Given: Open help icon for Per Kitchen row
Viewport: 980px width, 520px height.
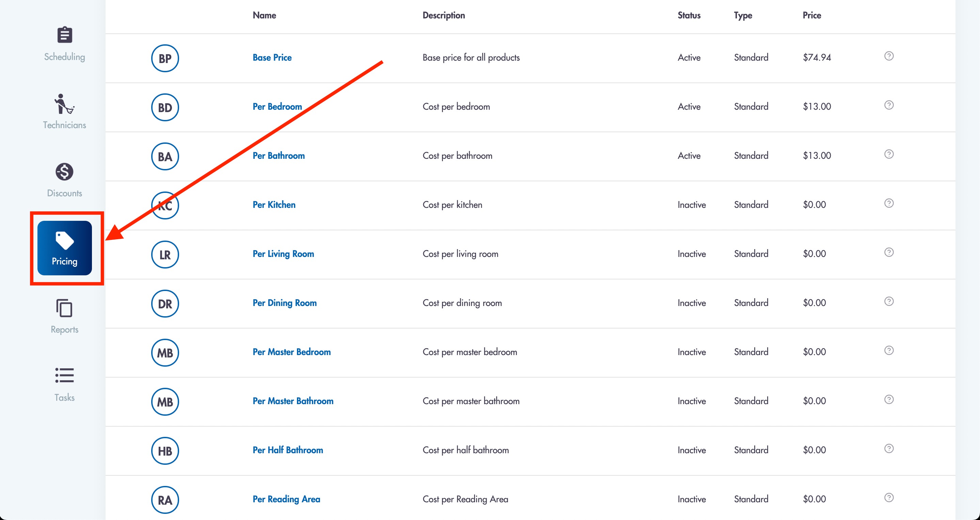Looking at the screenshot, I should pyautogui.click(x=889, y=203).
